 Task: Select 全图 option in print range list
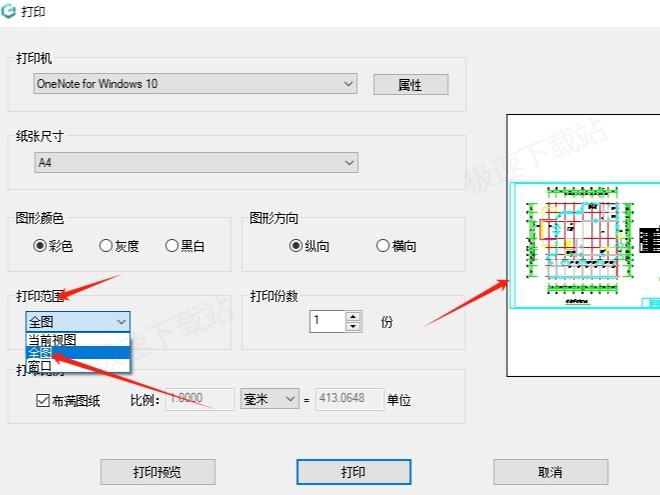pyautogui.click(x=78, y=353)
